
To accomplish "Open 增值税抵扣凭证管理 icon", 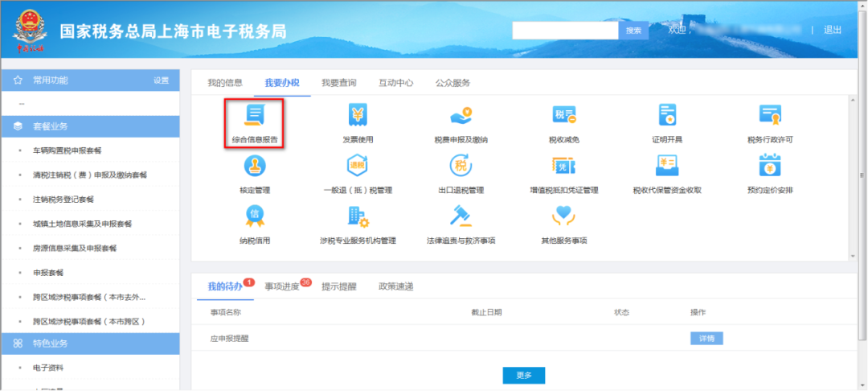I will 563,166.
